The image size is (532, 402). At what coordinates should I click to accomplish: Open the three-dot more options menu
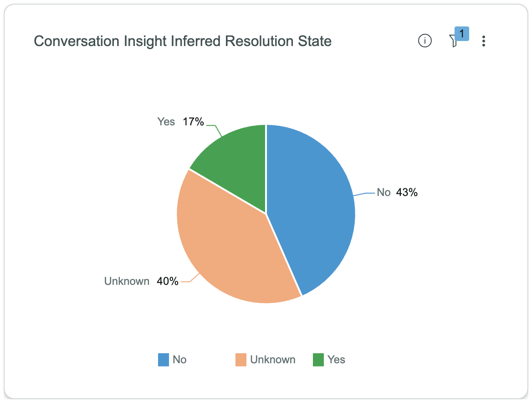coord(483,41)
